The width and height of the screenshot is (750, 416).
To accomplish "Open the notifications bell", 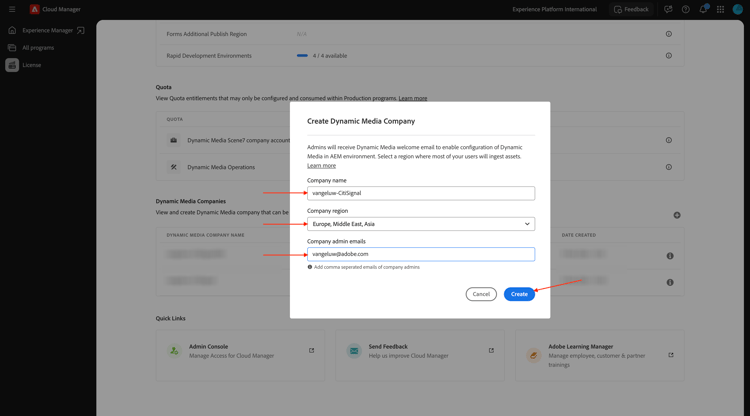I will 703,9.
